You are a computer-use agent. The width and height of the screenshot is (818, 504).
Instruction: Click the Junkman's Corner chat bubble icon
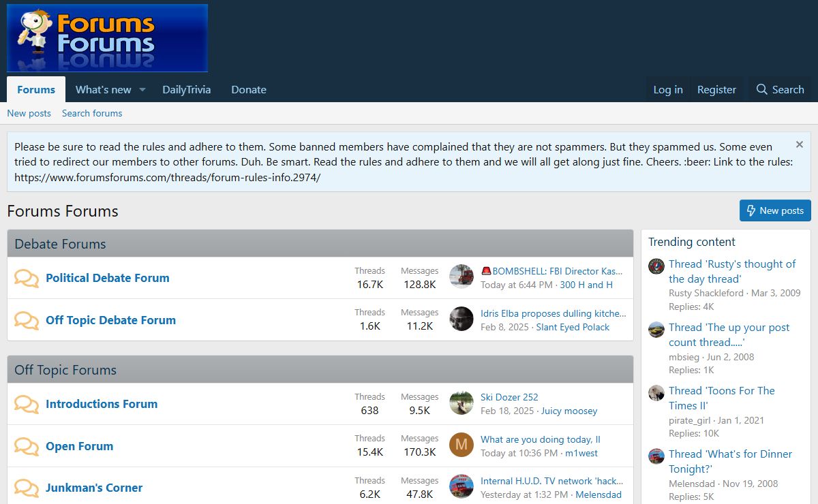click(x=27, y=488)
